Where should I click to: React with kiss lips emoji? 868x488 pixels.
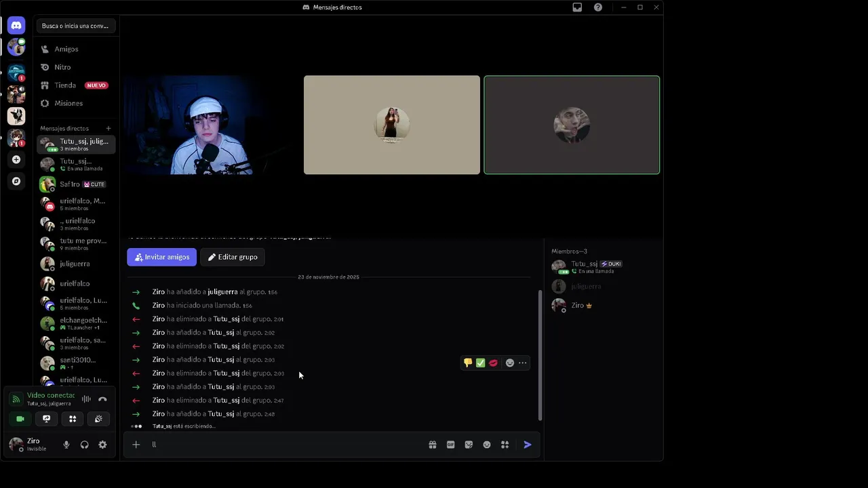[493, 363]
